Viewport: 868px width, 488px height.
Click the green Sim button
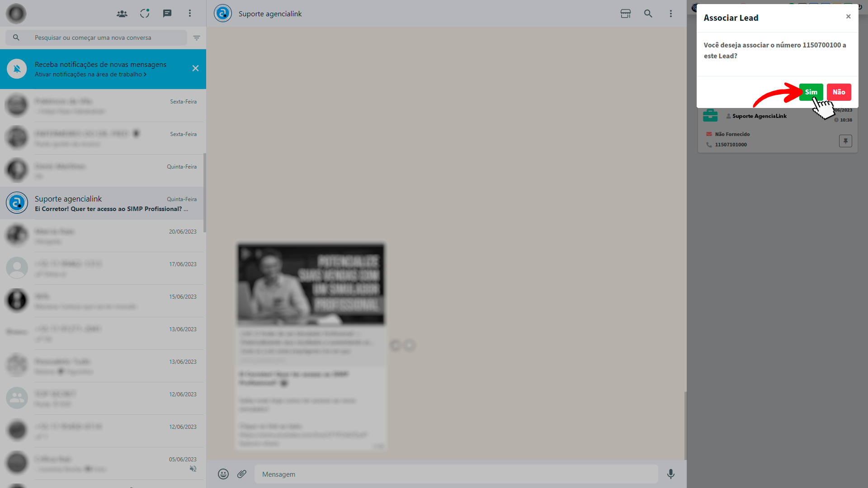811,92
